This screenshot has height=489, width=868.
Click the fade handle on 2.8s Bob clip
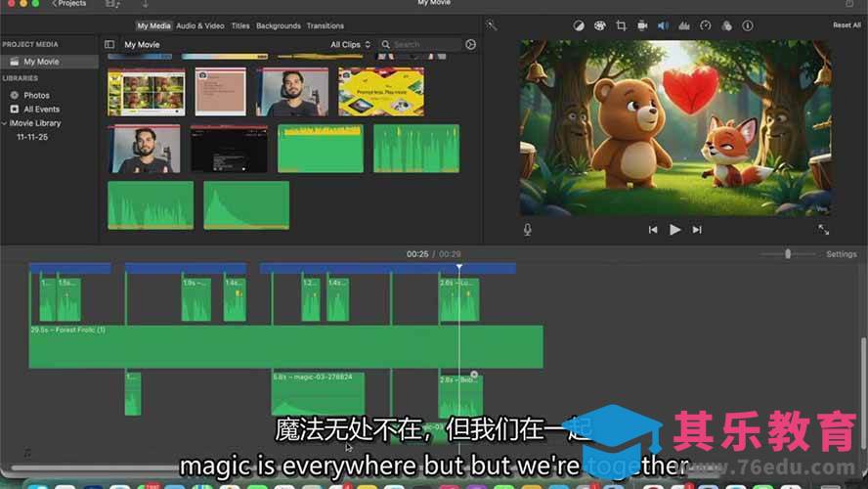(x=474, y=375)
